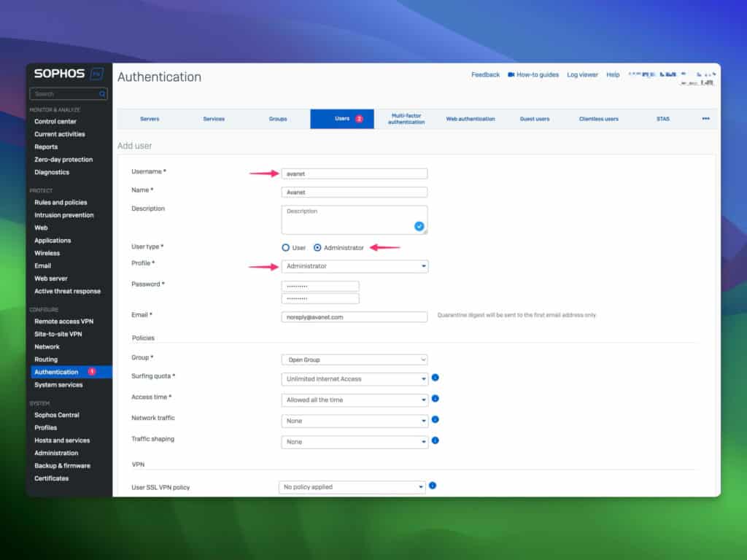
Task: Click the Feedback link
Action: [485, 74]
